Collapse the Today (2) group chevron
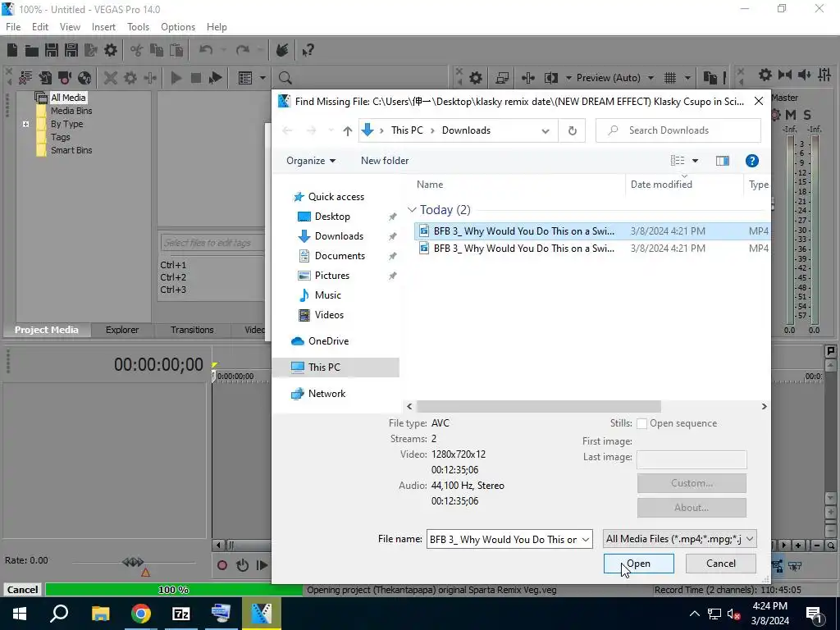Viewport: 840px width, 630px height. click(412, 210)
